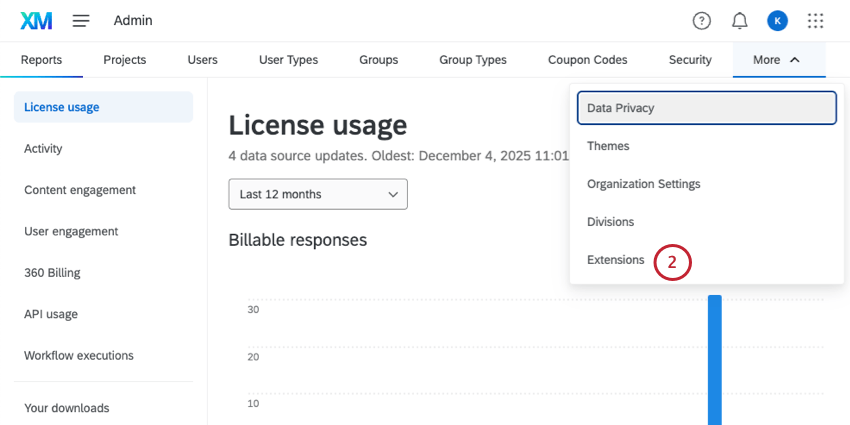This screenshot has width=850, height=425.
Task: Open Workflow executions in sidebar
Action: coord(79,355)
